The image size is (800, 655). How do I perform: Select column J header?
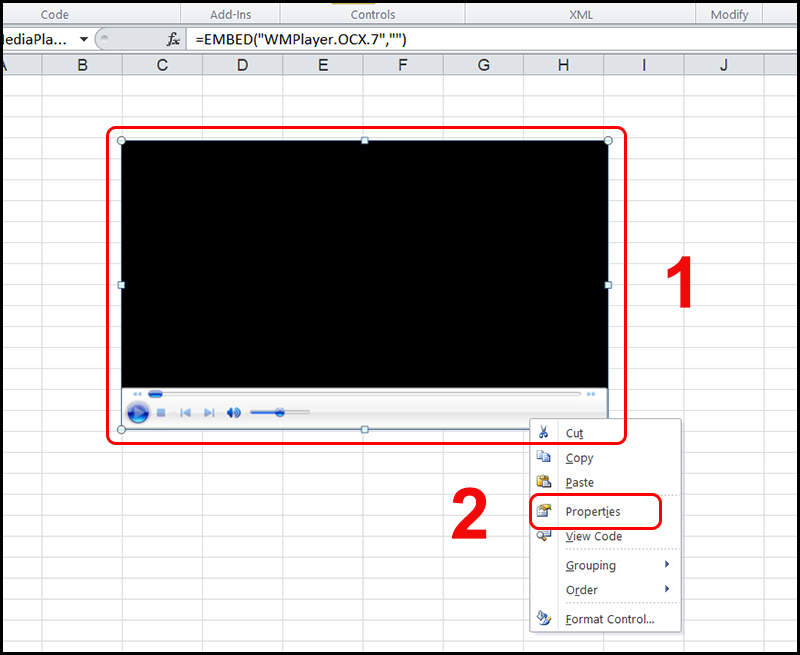coord(724,65)
